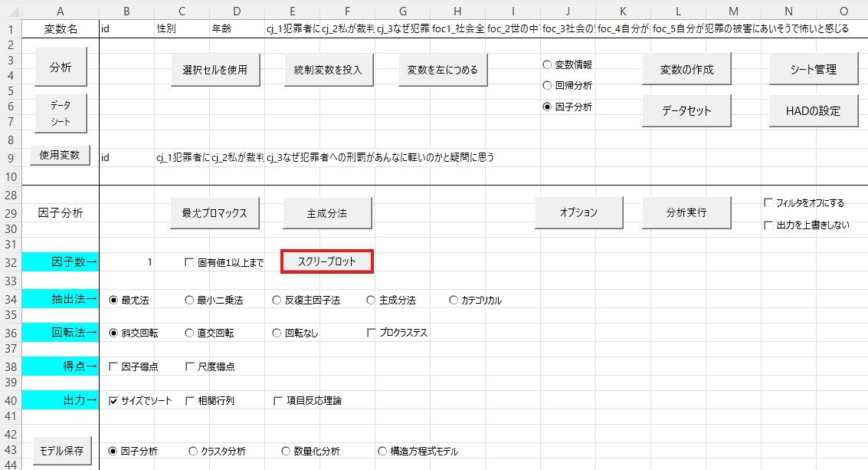868x470 pixels.
Task: Click the スクリープロット button
Action: (327, 261)
